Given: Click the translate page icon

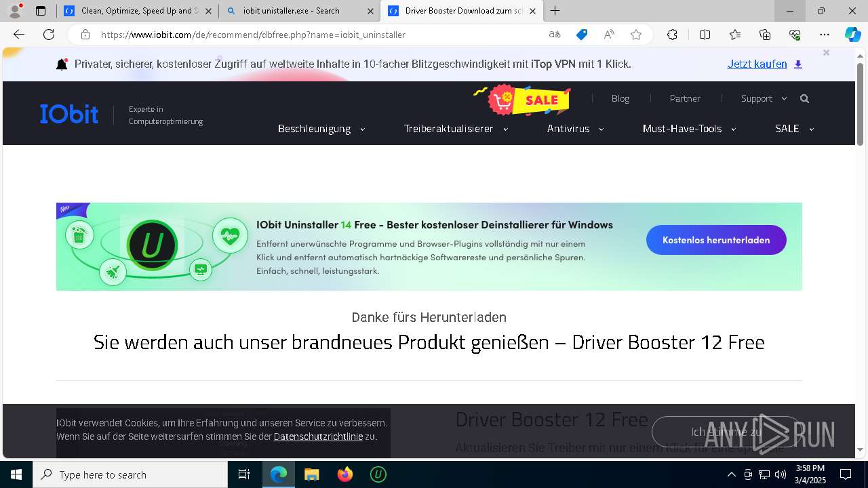Looking at the screenshot, I should click(x=555, y=35).
